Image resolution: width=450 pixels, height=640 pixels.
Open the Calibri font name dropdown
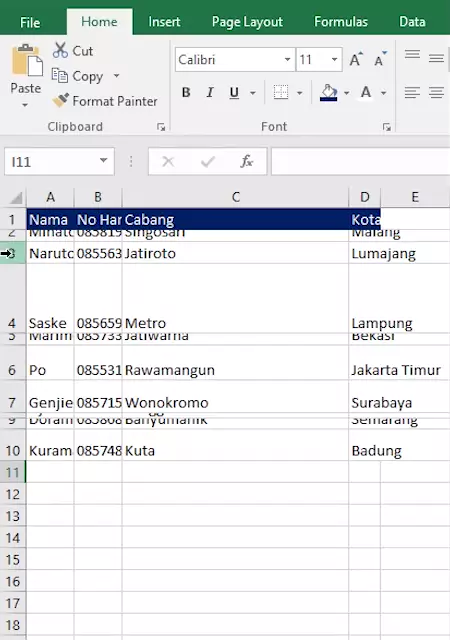pos(287,60)
